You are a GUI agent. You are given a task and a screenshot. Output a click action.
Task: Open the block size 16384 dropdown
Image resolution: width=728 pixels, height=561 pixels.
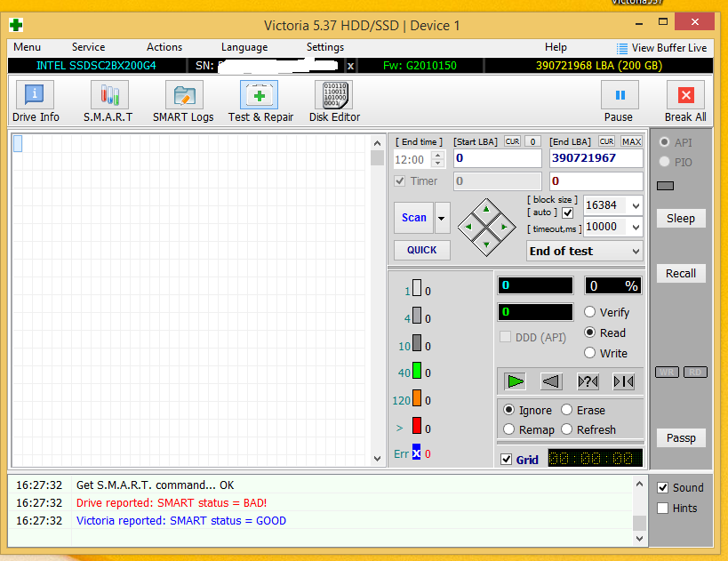click(636, 205)
